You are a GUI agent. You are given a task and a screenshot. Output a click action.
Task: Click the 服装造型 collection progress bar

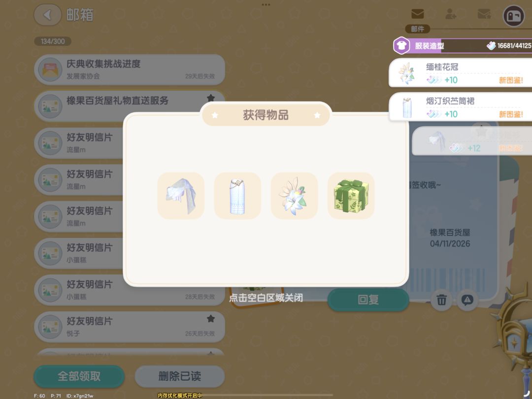pos(463,45)
